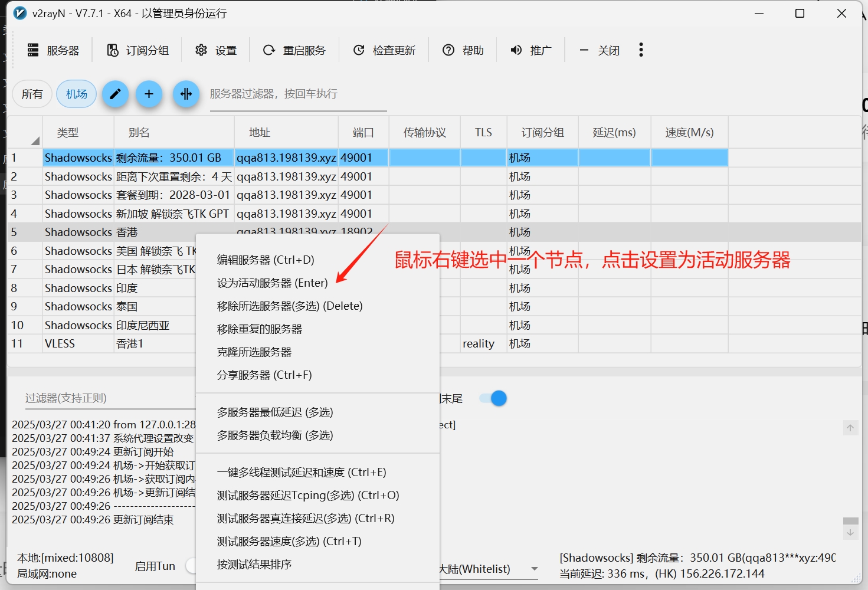Image resolution: width=868 pixels, height=590 pixels.
Task: Choose 多服务器最低延迟 menu item
Action: (x=317, y=412)
